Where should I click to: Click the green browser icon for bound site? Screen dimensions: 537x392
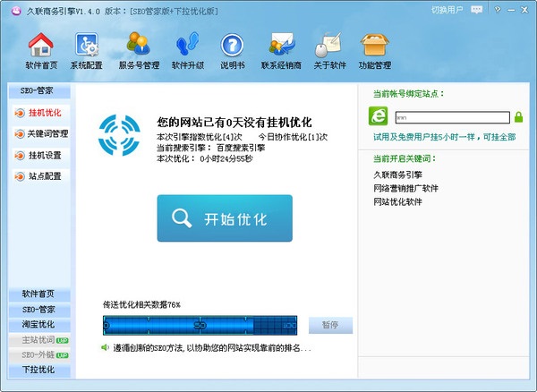pyautogui.click(x=378, y=116)
